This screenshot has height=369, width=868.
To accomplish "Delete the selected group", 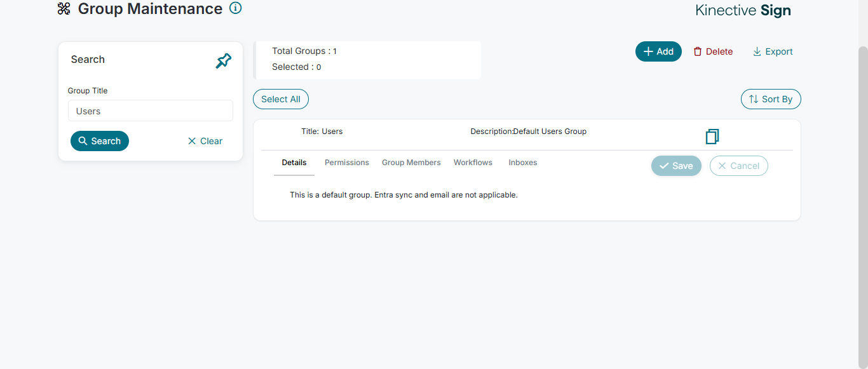I will pos(713,51).
